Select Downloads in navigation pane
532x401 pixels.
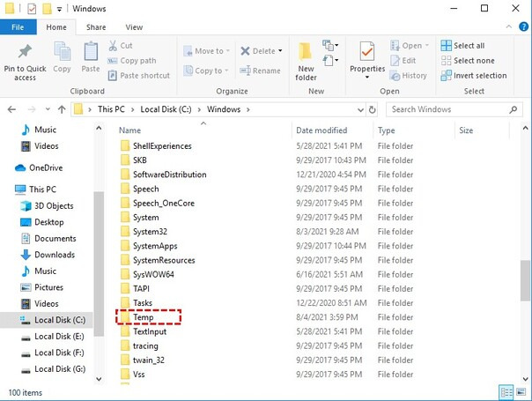click(x=48, y=255)
